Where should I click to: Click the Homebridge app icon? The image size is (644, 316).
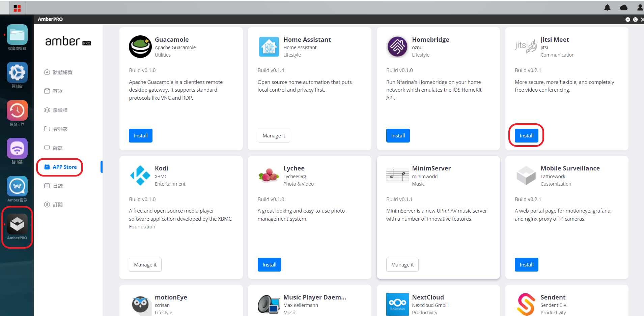pos(397,47)
